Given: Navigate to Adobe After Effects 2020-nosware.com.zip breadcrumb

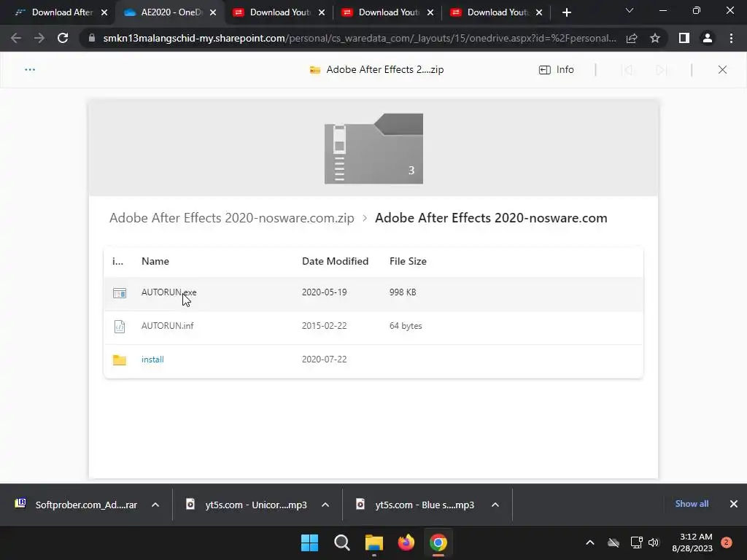Looking at the screenshot, I should 231,217.
